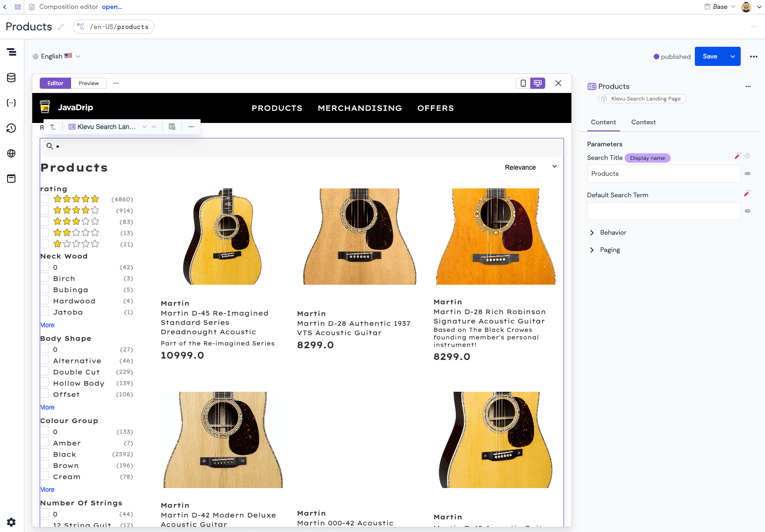Check the five-star rating filter

pyautogui.click(x=45, y=199)
